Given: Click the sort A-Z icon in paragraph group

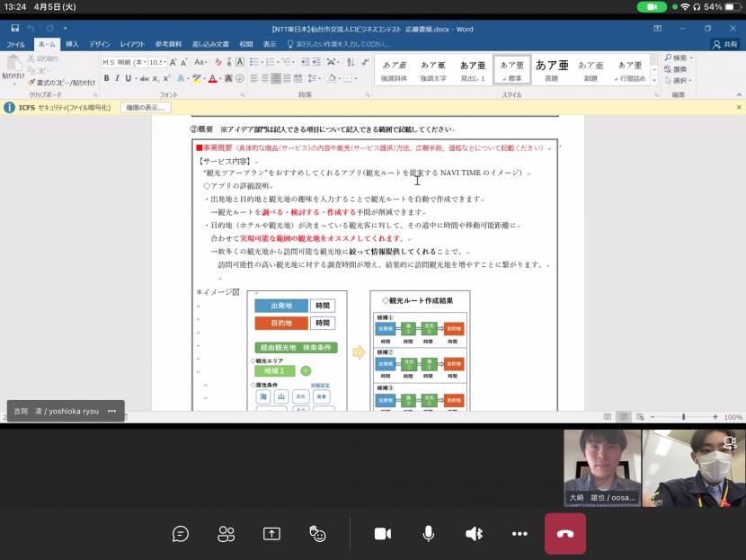Looking at the screenshot, I should click(x=351, y=62).
